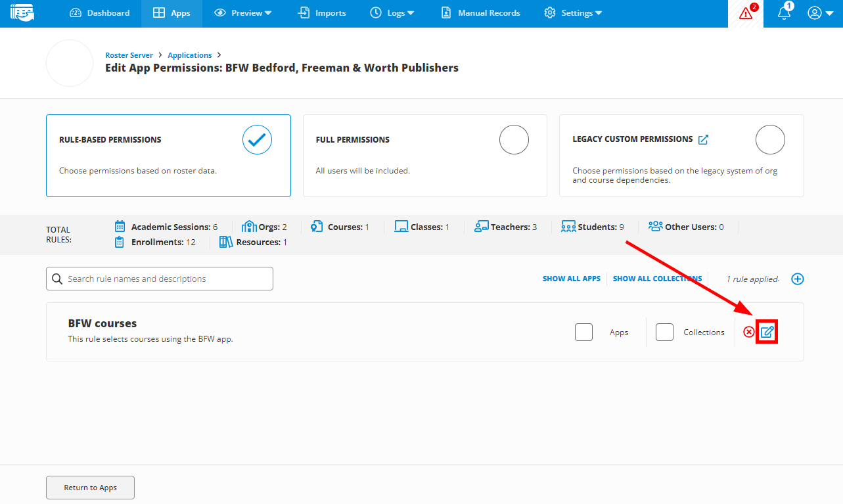The height and width of the screenshot is (504, 843).
Task: Expand the Preview dropdown
Action: click(242, 12)
